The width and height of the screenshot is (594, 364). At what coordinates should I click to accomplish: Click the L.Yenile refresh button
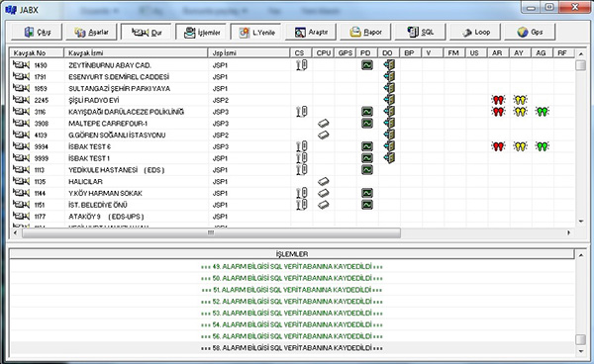[x=255, y=33]
